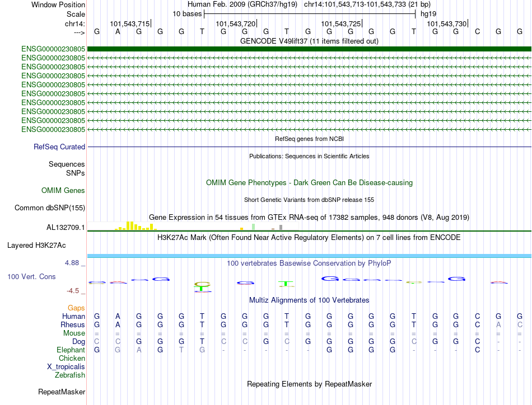This screenshot has height=405, width=532.
Task: Click the chr14:101,543,713-101,543,733 (21 bp) position text
Action: 367,4
